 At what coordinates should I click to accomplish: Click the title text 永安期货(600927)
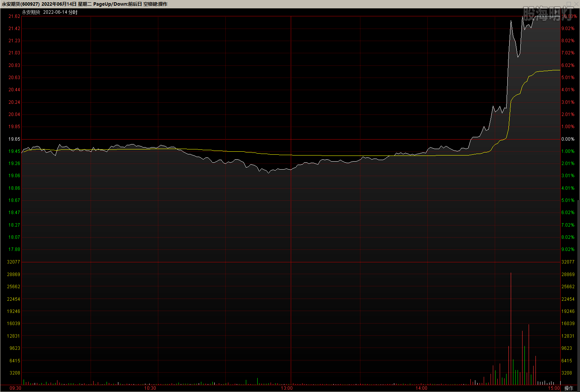pyautogui.click(x=21, y=4)
